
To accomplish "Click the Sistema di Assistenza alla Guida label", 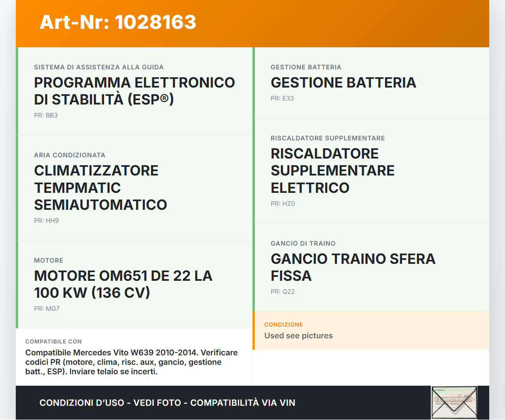I will click(x=99, y=67).
